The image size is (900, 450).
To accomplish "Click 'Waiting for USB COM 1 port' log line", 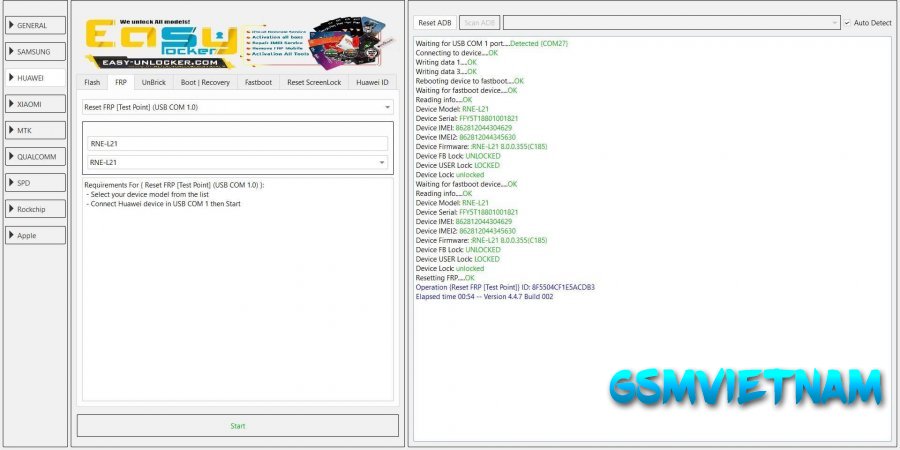I will click(x=491, y=44).
